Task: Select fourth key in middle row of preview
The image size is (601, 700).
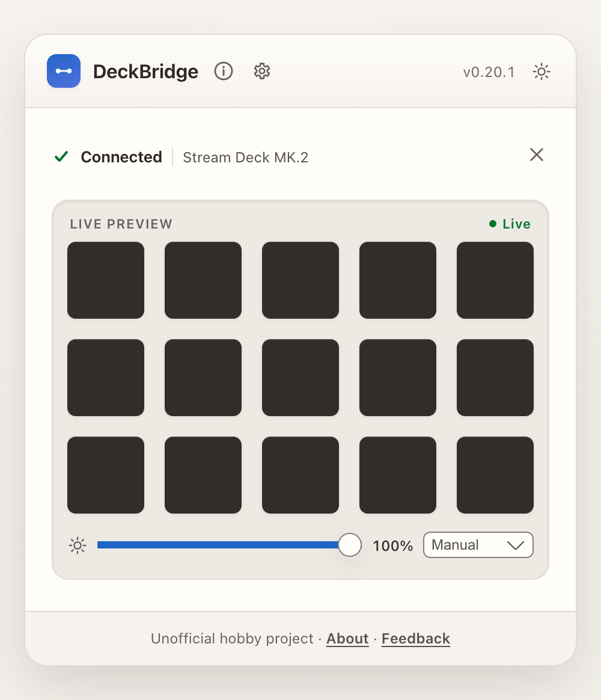Action: 397,378
